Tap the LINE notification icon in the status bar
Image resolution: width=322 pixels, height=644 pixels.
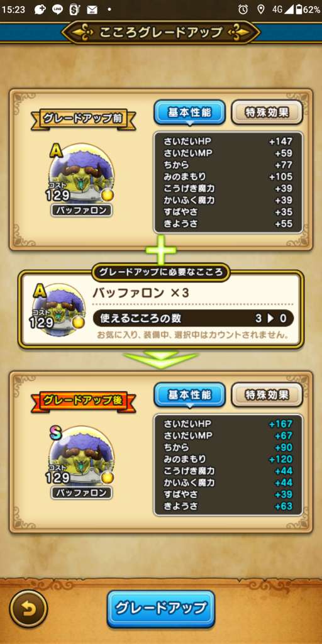pos(58,9)
